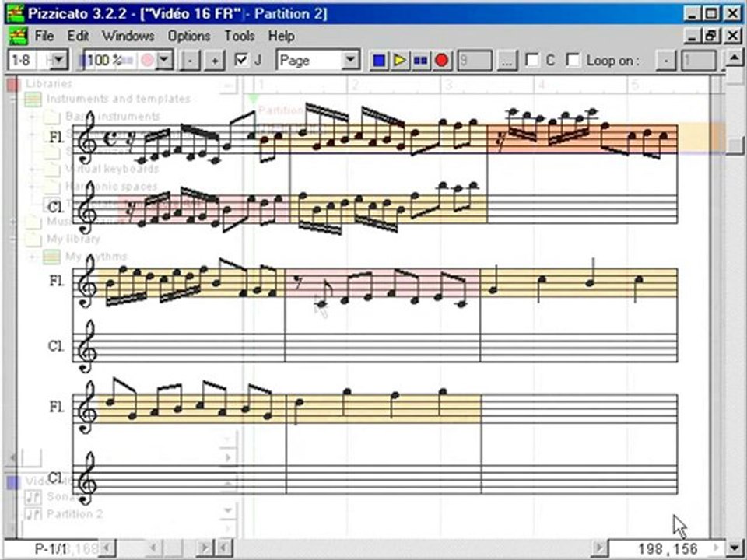Click the Fl. label of the first system
Screen dimensions: 747x560
(57, 137)
